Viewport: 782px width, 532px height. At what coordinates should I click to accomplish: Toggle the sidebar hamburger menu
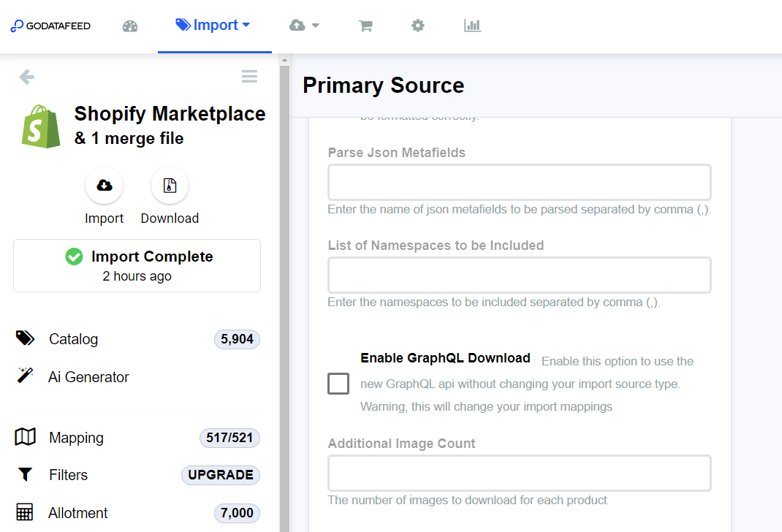coord(249,77)
